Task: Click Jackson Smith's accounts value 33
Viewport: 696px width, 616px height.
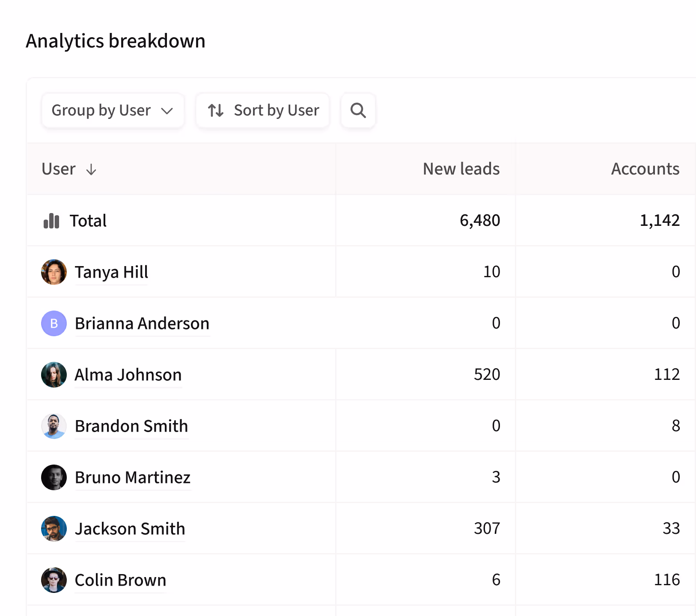Action: point(671,528)
